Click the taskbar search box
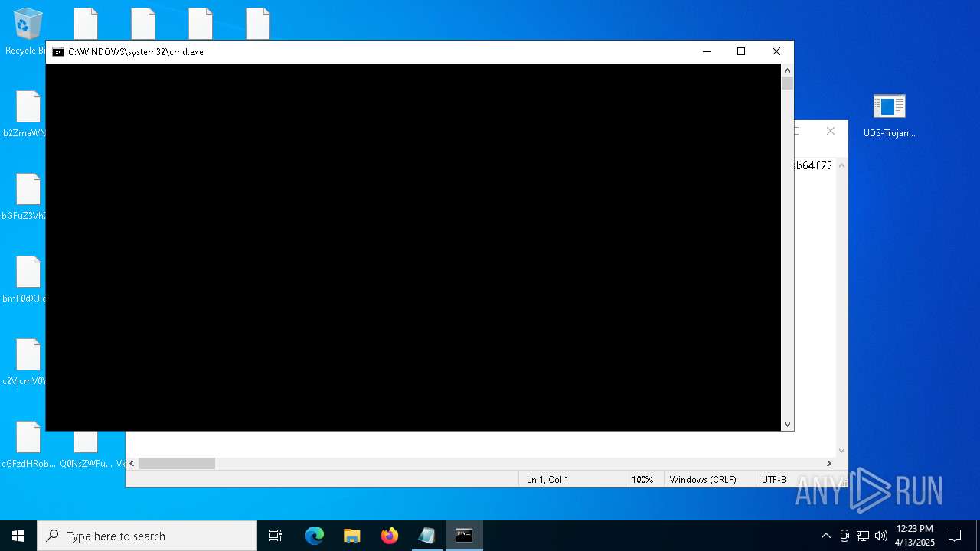 coord(147,536)
